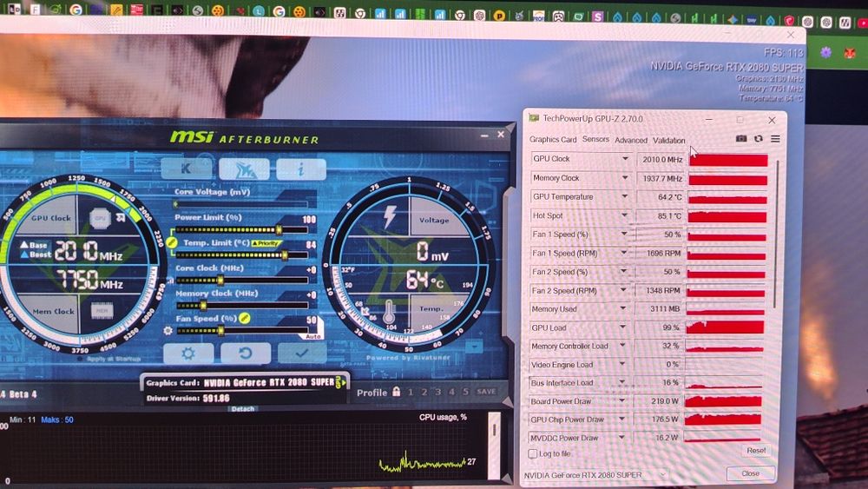Open the GPU selector dropdown in GPU-Z
This screenshot has width=868, height=489.
click(x=595, y=475)
